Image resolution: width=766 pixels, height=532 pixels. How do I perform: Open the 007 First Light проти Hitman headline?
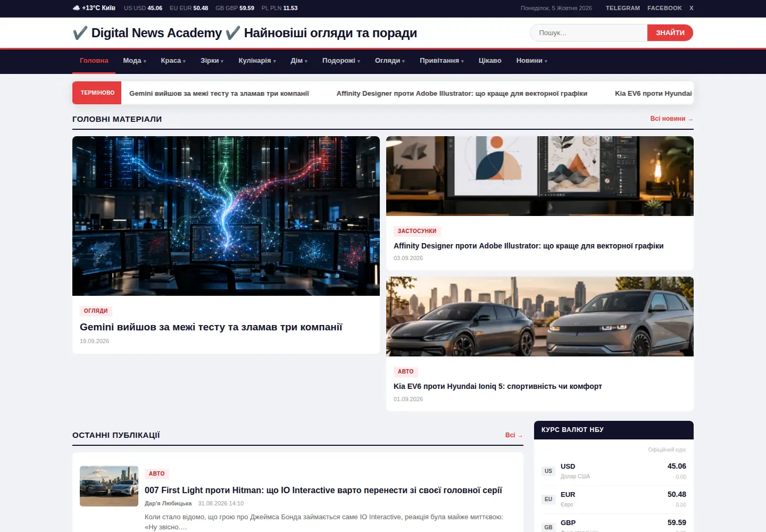point(323,490)
